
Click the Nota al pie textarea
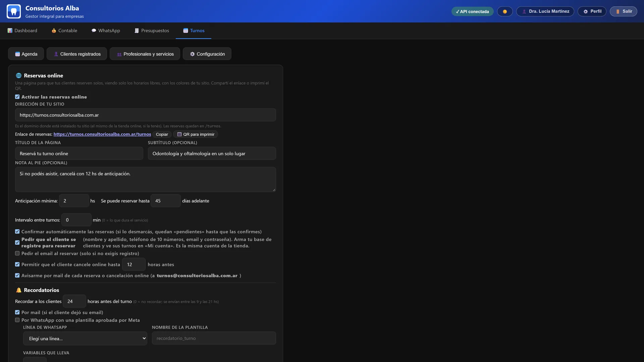click(146, 180)
